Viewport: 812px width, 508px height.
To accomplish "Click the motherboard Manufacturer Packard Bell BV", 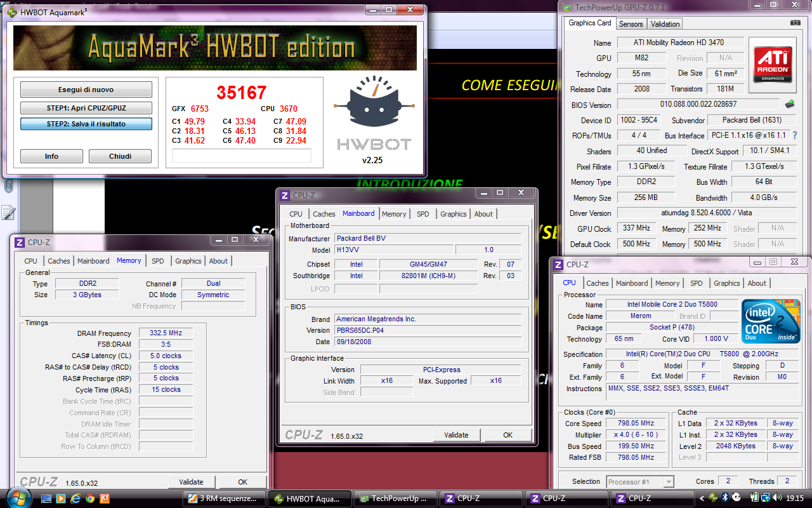I will click(428, 238).
